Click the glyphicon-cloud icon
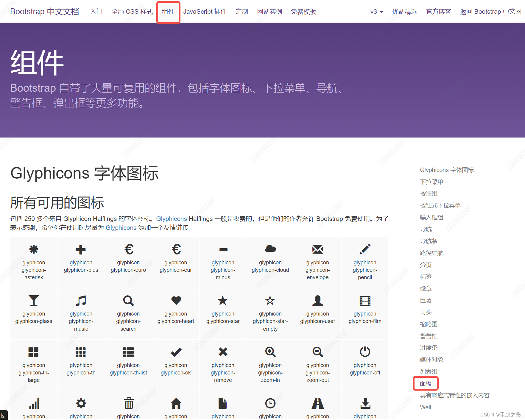Viewport: 525px width, 420px height. [x=270, y=249]
